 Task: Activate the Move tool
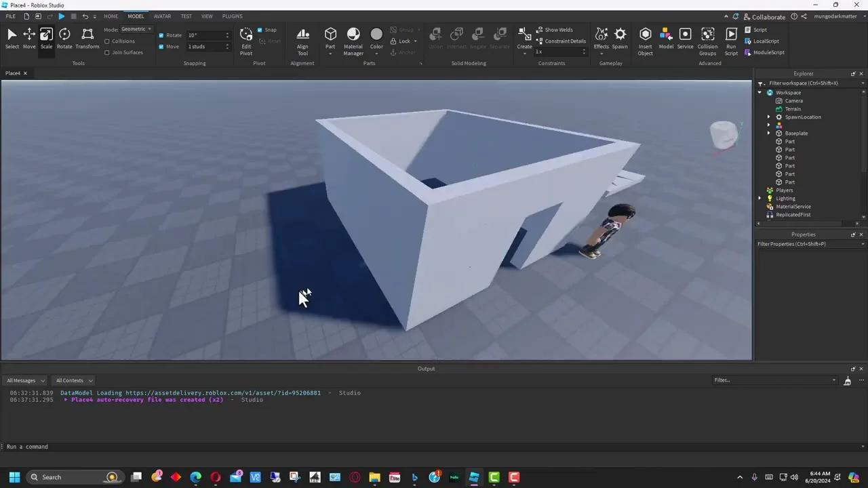tap(29, 39)
